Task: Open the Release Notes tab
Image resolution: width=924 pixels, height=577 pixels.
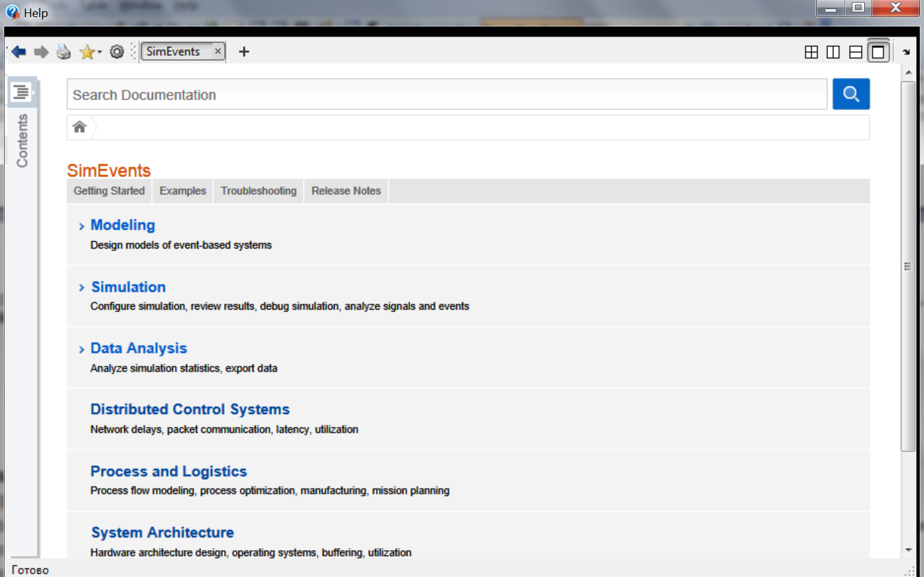Action: coord(346,191)
